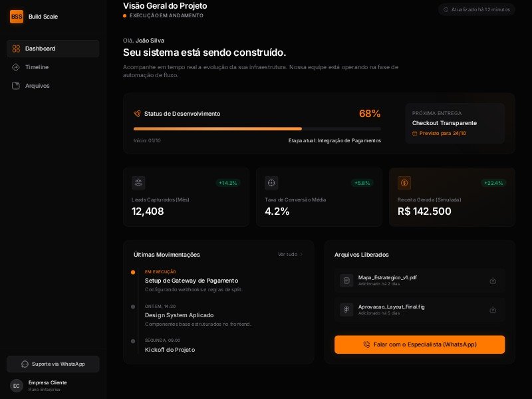Click the rocket icon beside Status de Desenvolvimento
The height and width of the screenshot is (399, 532).
(137, 114)
